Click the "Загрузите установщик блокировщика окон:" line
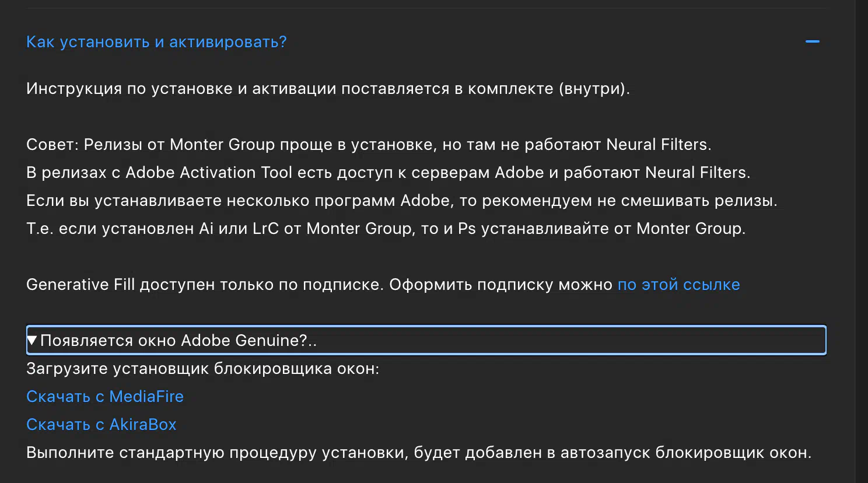The width and height of the screenshot is (868, 483). point(202,369)
